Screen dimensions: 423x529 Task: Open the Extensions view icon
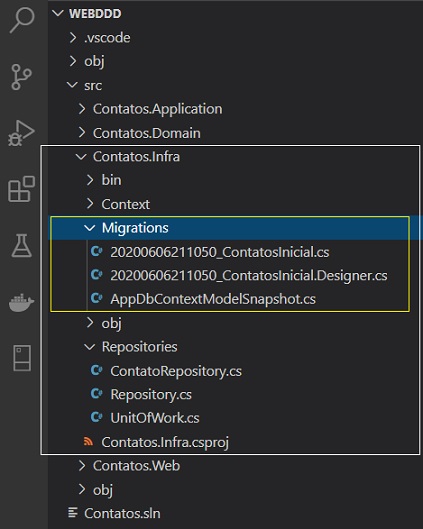pyautogui.click(x=22, y=189)
